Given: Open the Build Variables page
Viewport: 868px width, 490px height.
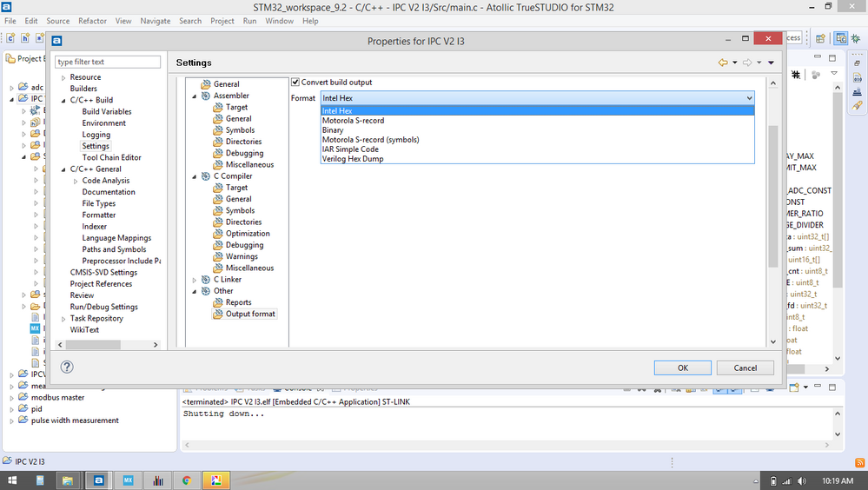Looking at the screenshot, I should click(107, 112).
